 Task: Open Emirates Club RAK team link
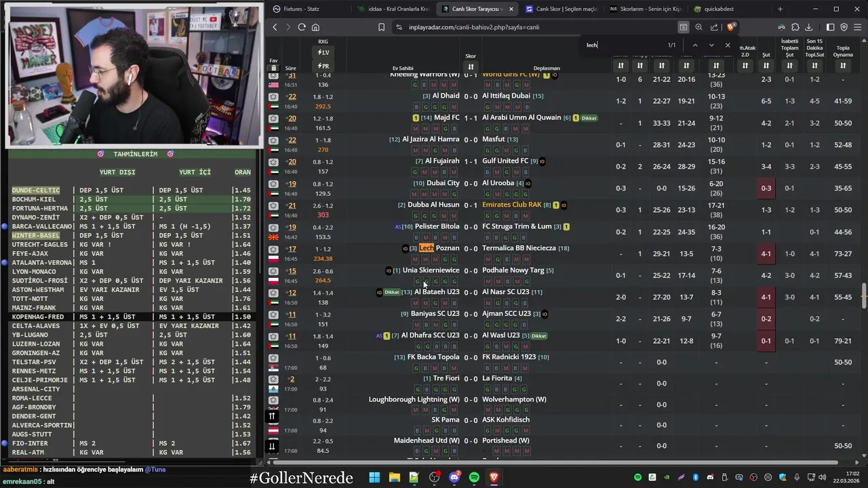pos(512,205)
